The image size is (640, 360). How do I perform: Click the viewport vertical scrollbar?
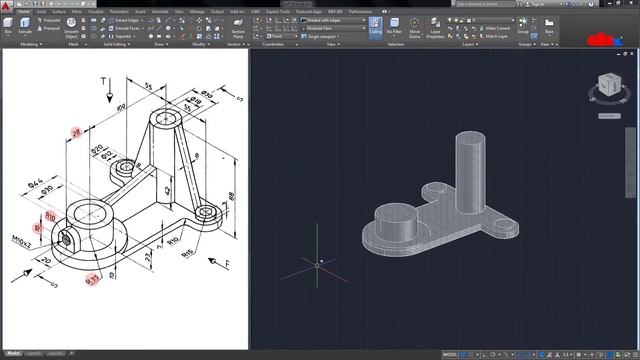(x=631, y=162)
